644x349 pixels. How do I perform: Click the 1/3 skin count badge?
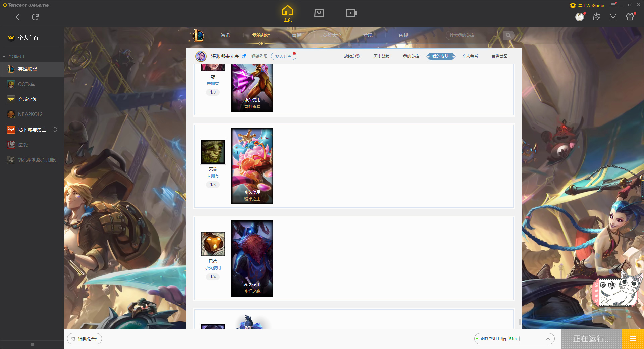tap(213, 184)
